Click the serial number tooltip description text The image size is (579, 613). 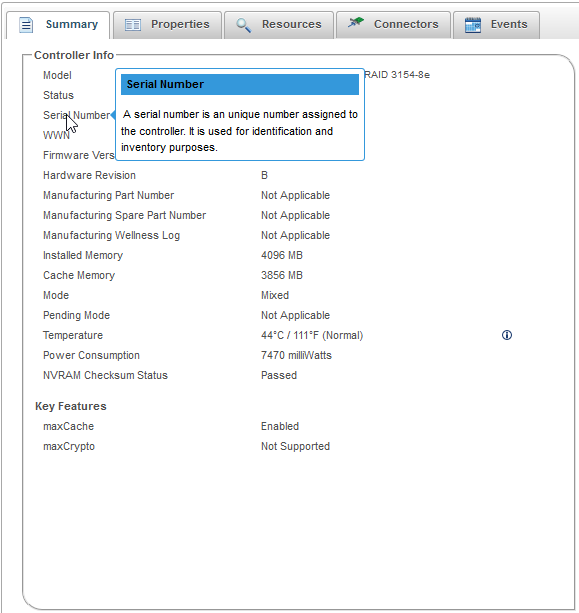[239, 131]
